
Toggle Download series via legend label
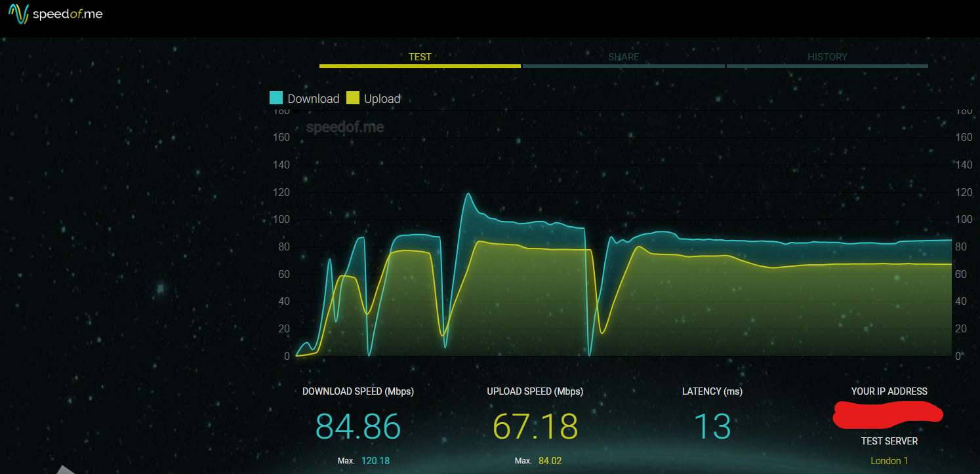click(x=313, y=99)
